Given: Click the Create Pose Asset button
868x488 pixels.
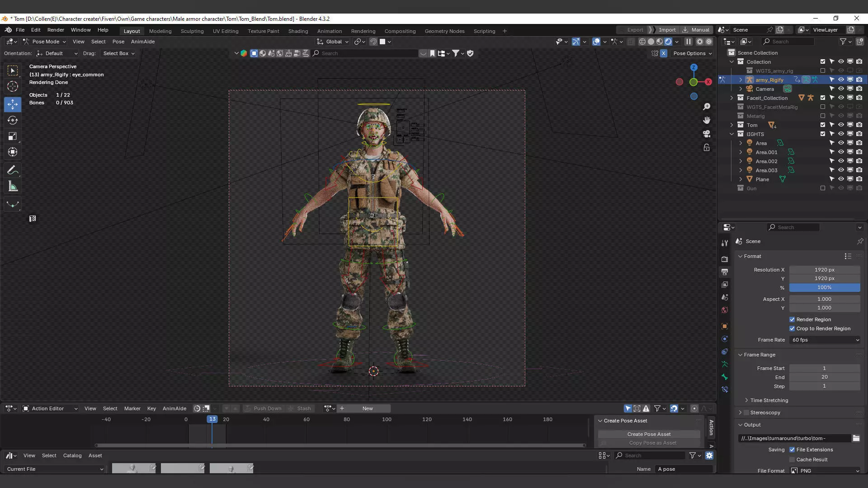Looking at the screenshot, I should pyautogui.click(x=649, y=434).
